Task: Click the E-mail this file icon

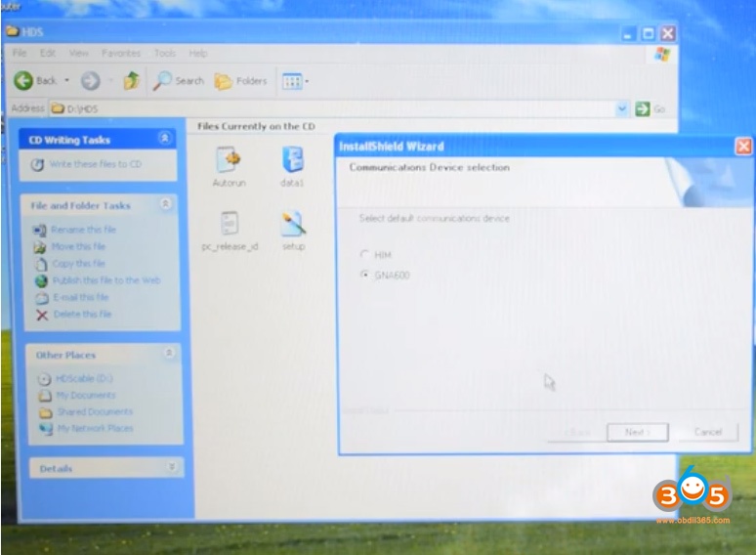Action: 42,298
